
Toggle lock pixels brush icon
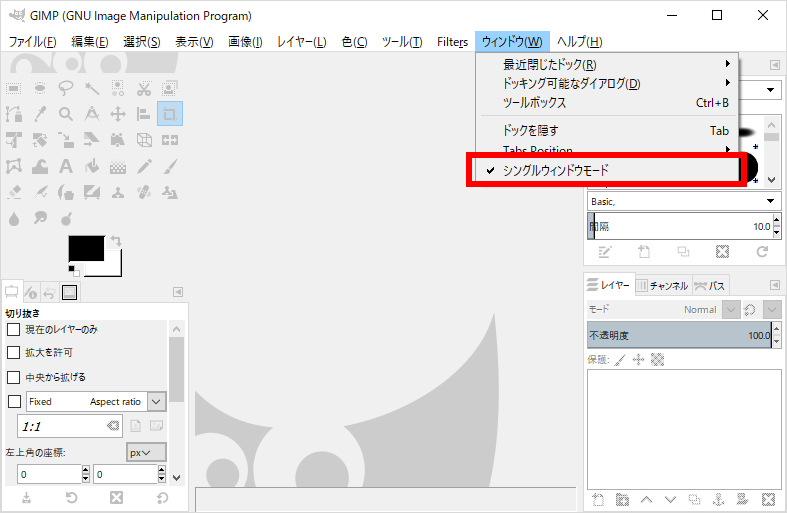point(621,359)
